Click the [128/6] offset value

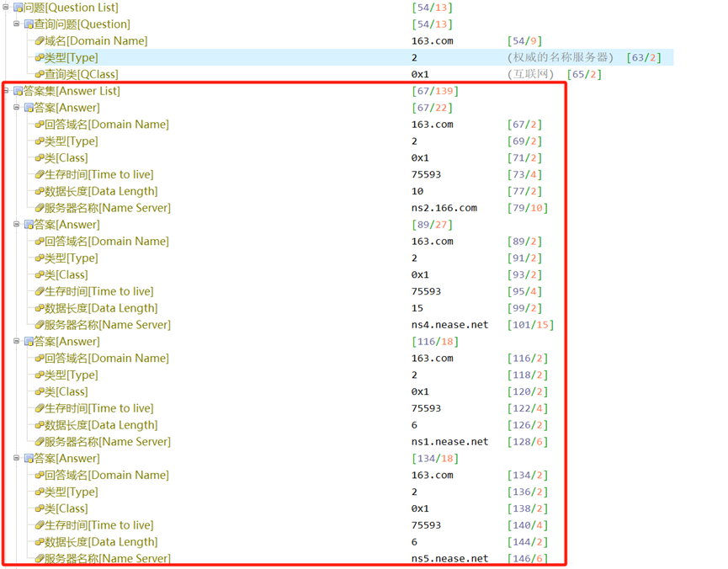pyautogui.click(x=528, y=442)
